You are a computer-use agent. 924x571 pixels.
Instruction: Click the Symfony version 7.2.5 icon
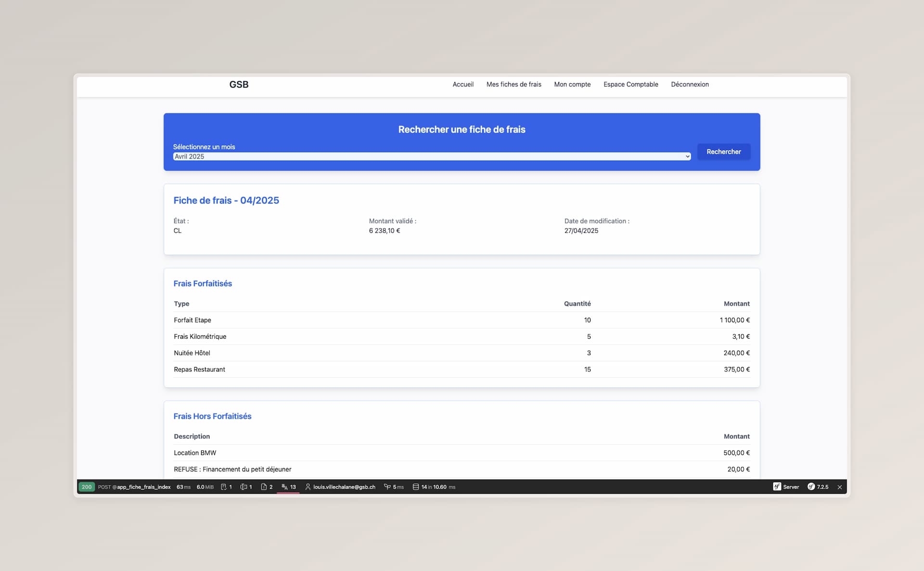pyautogui.click(x=811, y=487)
